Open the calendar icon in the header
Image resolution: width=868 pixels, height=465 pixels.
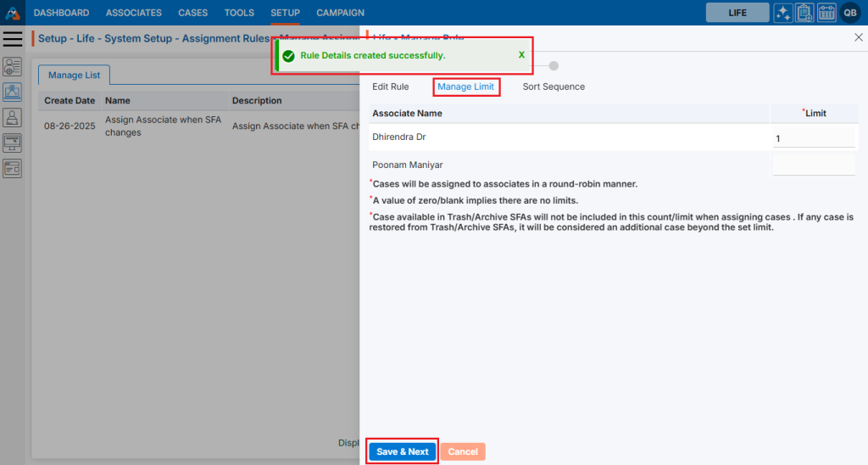[826, 13]
